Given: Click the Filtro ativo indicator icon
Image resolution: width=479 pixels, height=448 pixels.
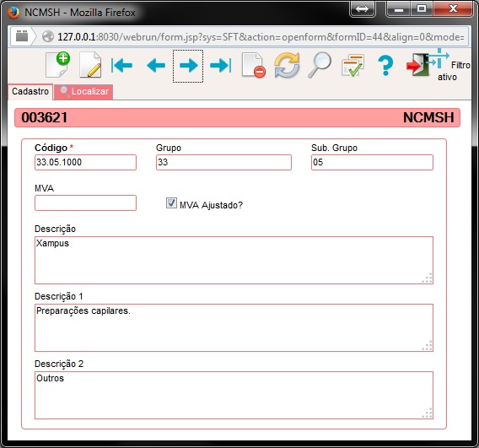Looking at the screenshot, I should [x=439, y=58].
